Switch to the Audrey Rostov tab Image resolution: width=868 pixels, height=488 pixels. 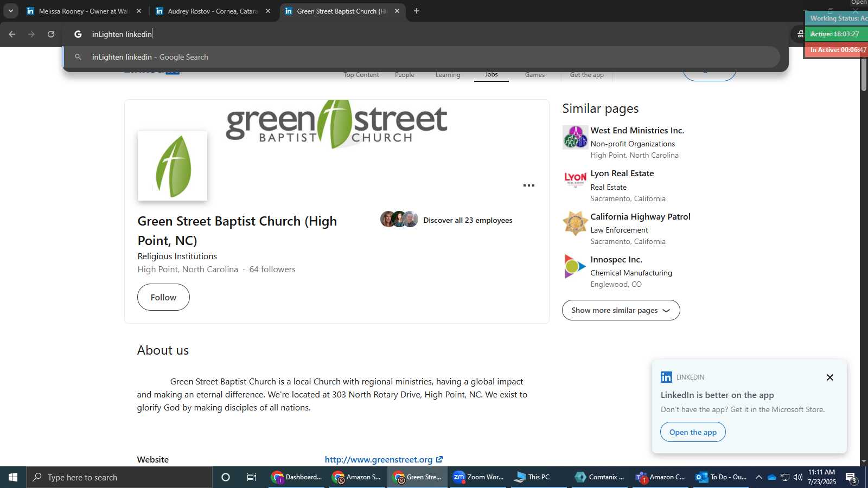point(213,11)
